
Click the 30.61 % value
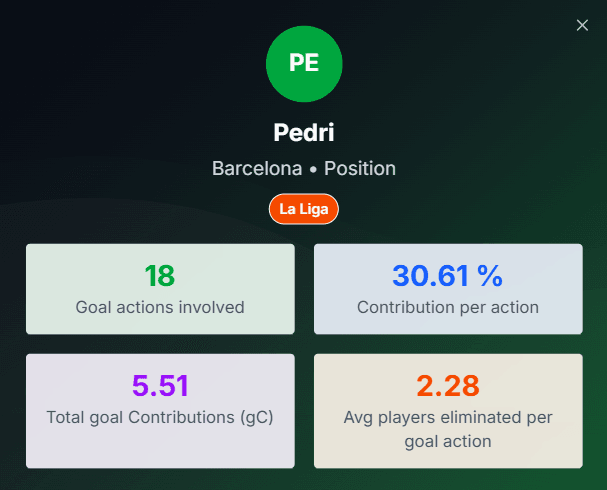click(x=447, y=276)
